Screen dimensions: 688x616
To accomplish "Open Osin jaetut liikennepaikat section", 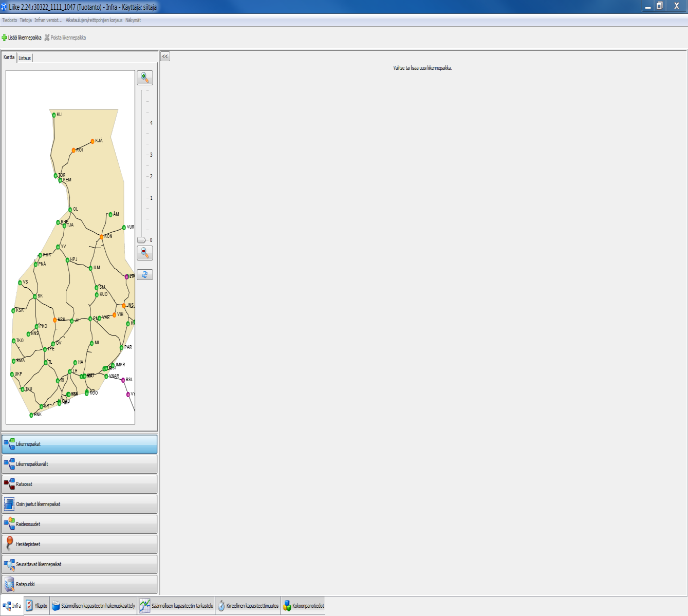I will pyautogui.click(x=80, y=504).
